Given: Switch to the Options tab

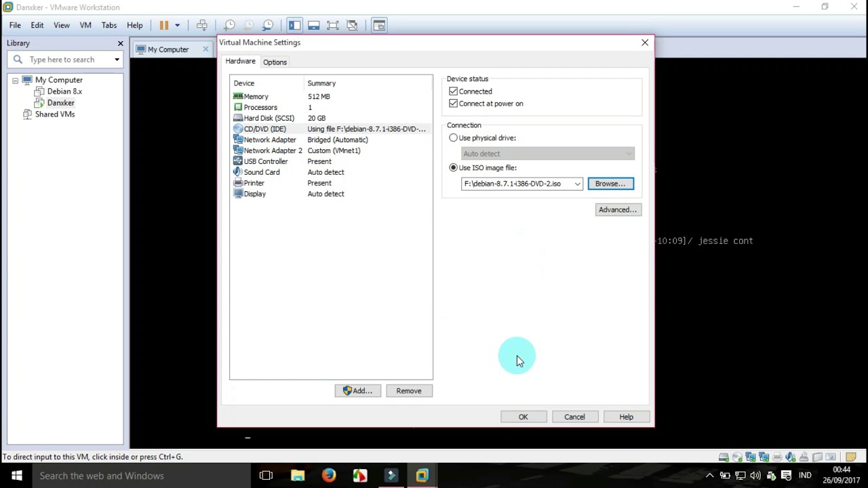Looking at the screenshot, I should point(275,62).
